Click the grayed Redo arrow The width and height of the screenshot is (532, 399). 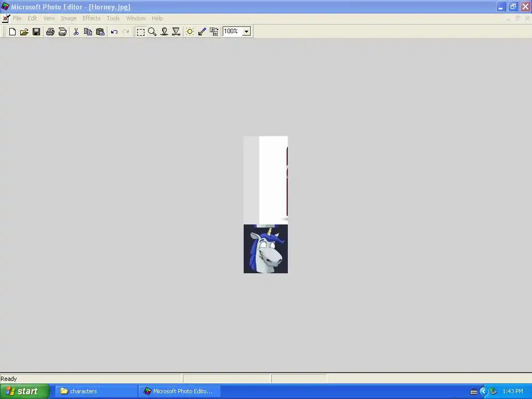(x=126, y=32)
